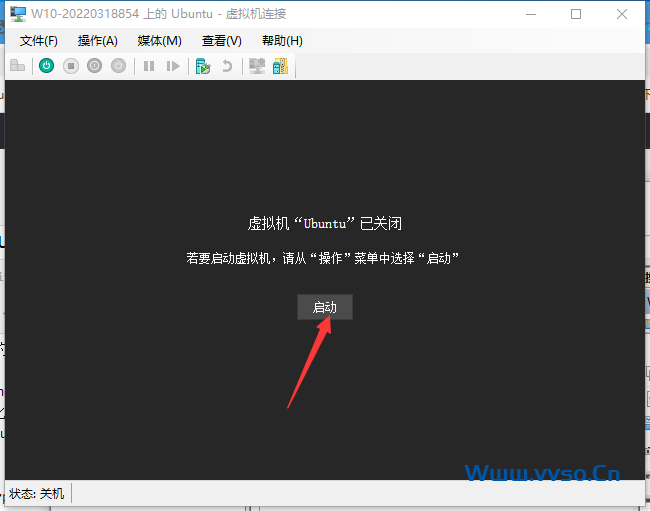The width and height of the screenshot is (650, 511).
Task: Open the 操作(A) menu
Action: tap(97, 41)
